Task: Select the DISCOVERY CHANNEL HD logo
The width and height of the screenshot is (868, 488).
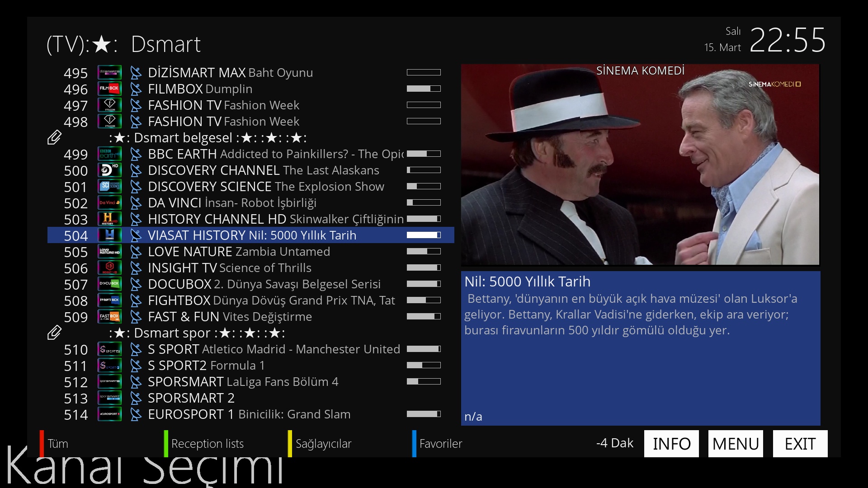Action: [110, 170]
